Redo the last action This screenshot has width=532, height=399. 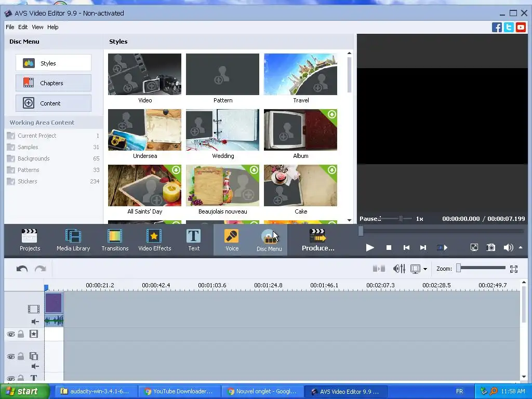pos(41,269)
